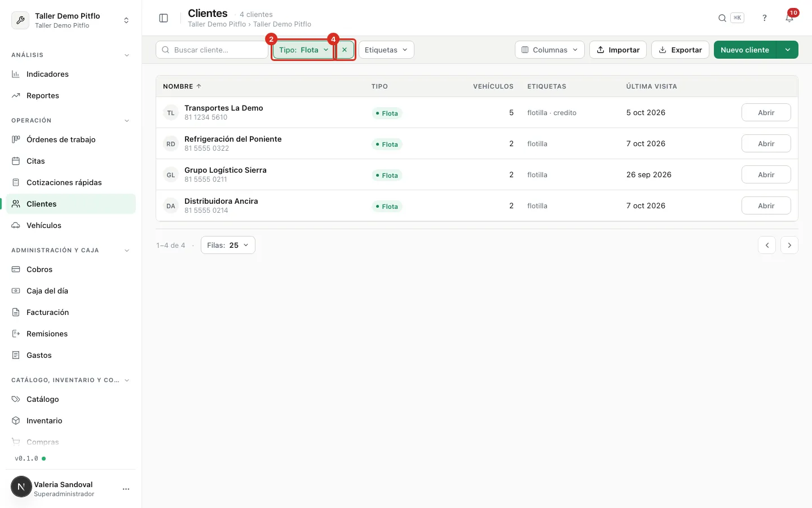
Task: Click the Flota badge for Refrigeración del Poniente
Action: tap(386, 144)
